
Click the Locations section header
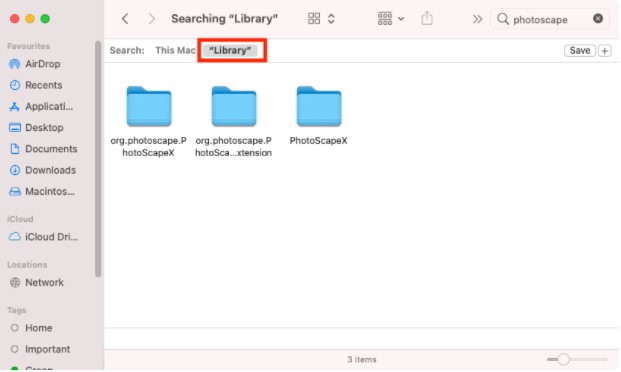(x=27, y=264)
